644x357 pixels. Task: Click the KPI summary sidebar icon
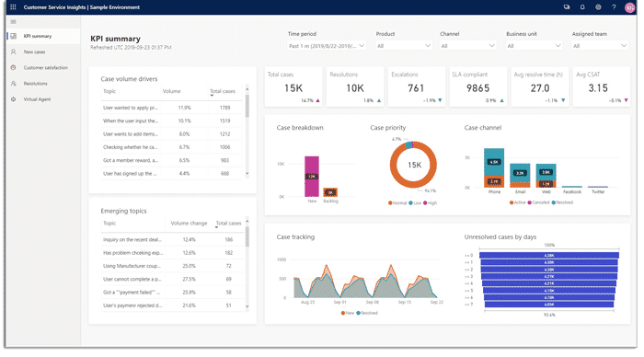[14, 36]
